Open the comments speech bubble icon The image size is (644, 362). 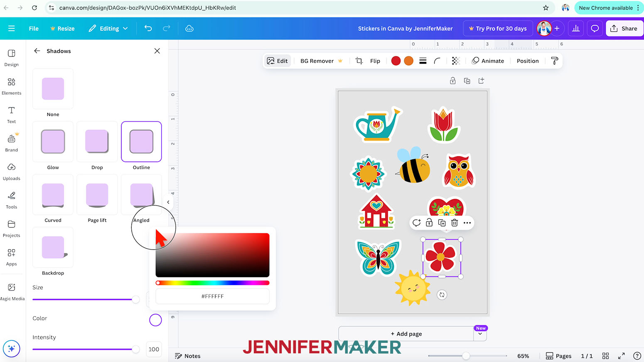(x=595, y=28)
